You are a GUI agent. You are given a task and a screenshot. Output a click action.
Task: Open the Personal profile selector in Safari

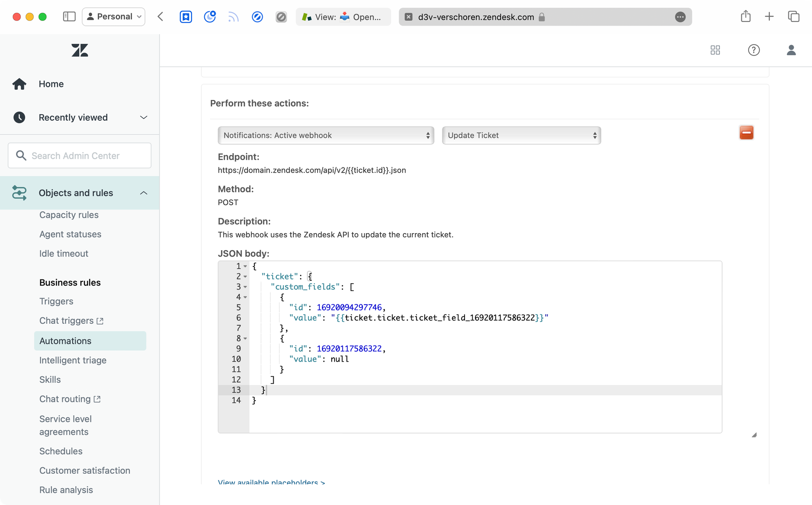114,17
